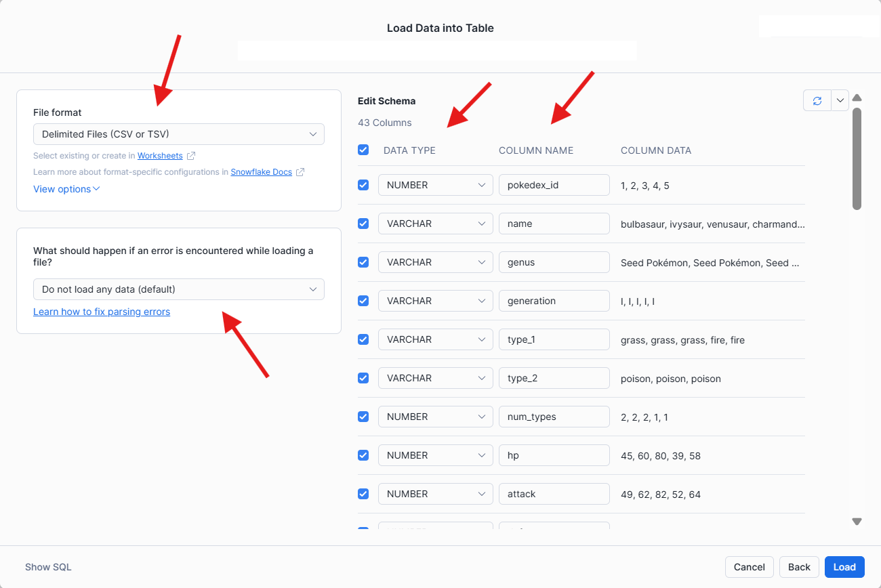Edit the generation column name field
Screen dimensions: 881x588
pyautogui.click(x=554, y=301)
